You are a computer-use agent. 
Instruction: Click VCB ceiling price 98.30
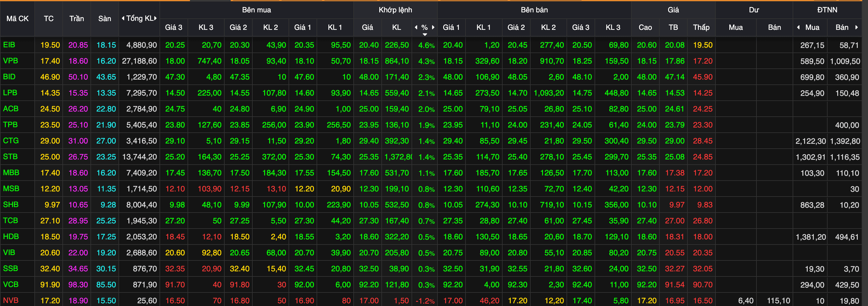78,285
